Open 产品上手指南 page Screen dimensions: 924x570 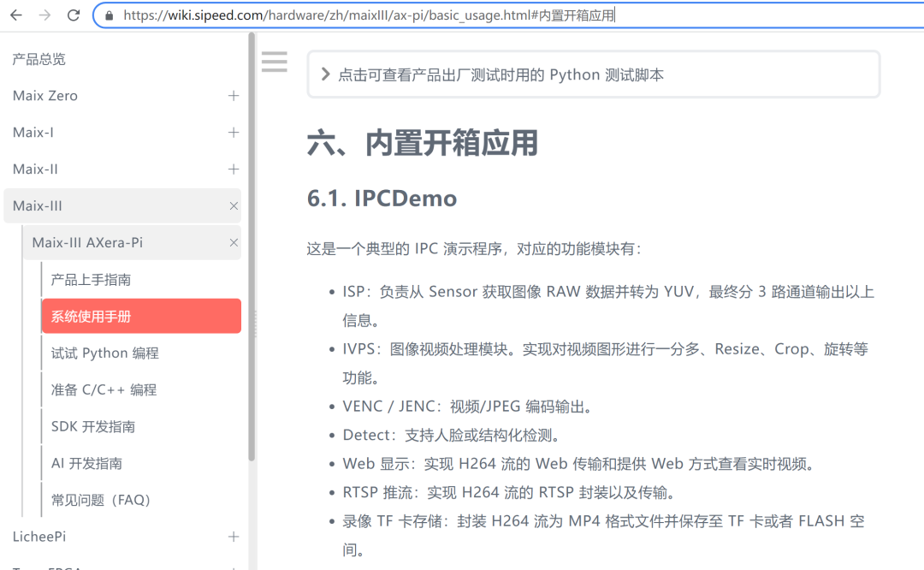click(91, 279)
